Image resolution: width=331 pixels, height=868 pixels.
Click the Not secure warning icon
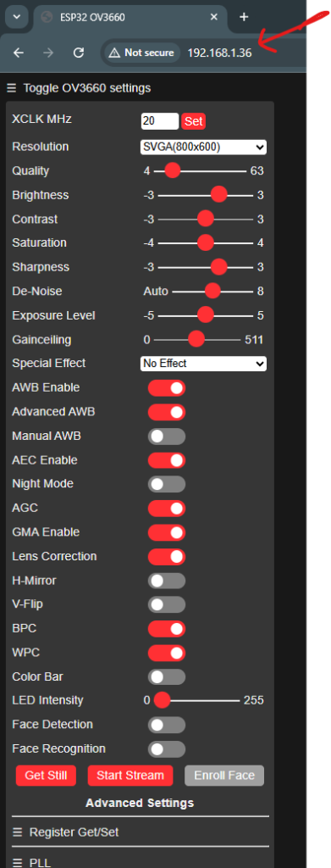[113, 53]
